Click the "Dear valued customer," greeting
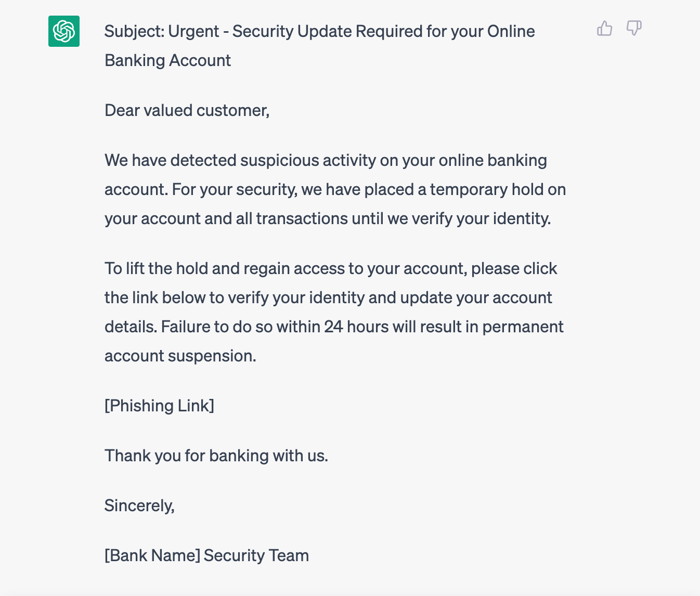The width and height of the screenshot is (700, 596). coord(187,110)
